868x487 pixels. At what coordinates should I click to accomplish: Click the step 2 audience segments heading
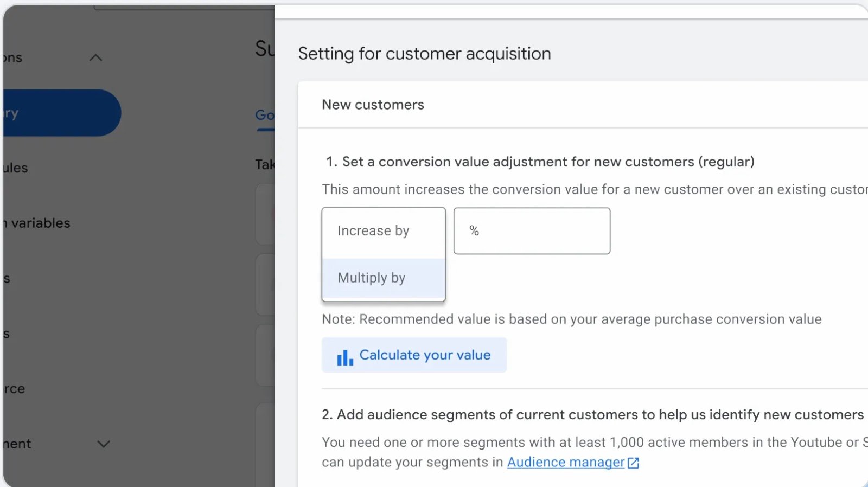592,415
